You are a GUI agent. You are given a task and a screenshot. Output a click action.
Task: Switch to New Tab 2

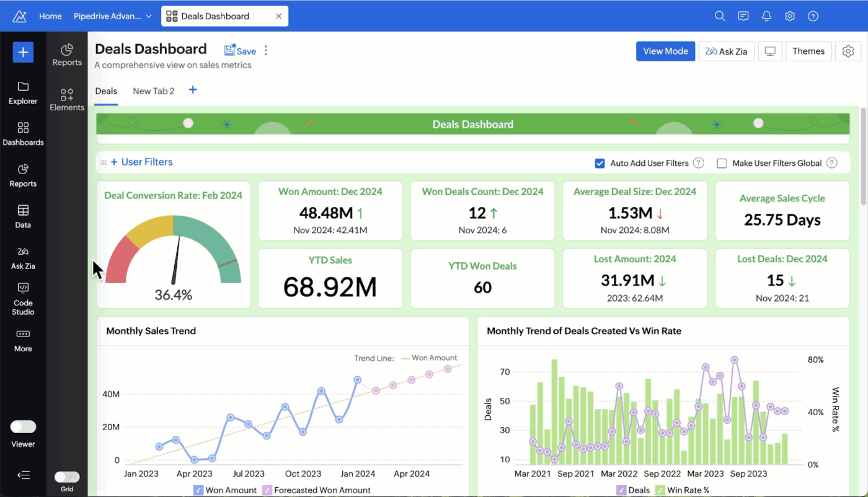click(153, 91)
